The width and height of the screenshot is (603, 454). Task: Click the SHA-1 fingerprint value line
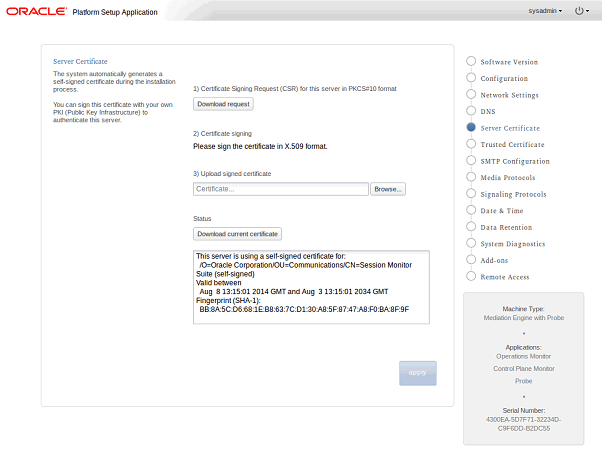(x=304, y=309)
